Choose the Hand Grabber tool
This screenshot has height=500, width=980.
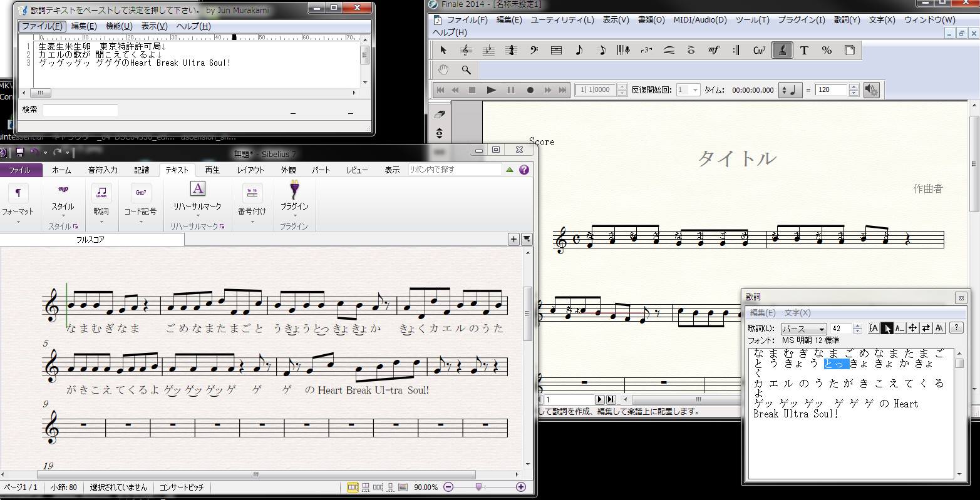pyautogui.click(x=443, y=69)
